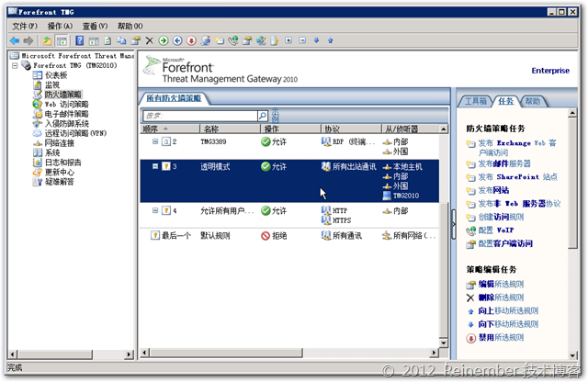588x382 pixels.
Task: Collapse rule 4 row expander
Action: (155, 210)
